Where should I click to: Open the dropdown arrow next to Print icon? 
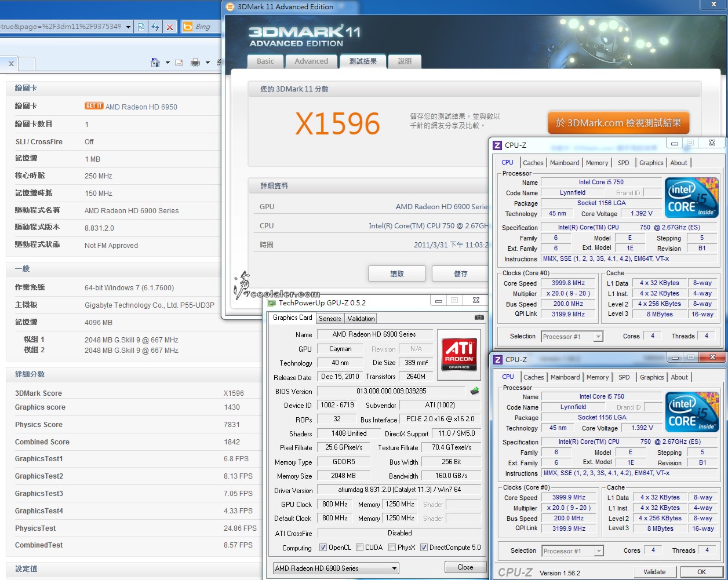[x=208, y=63]
